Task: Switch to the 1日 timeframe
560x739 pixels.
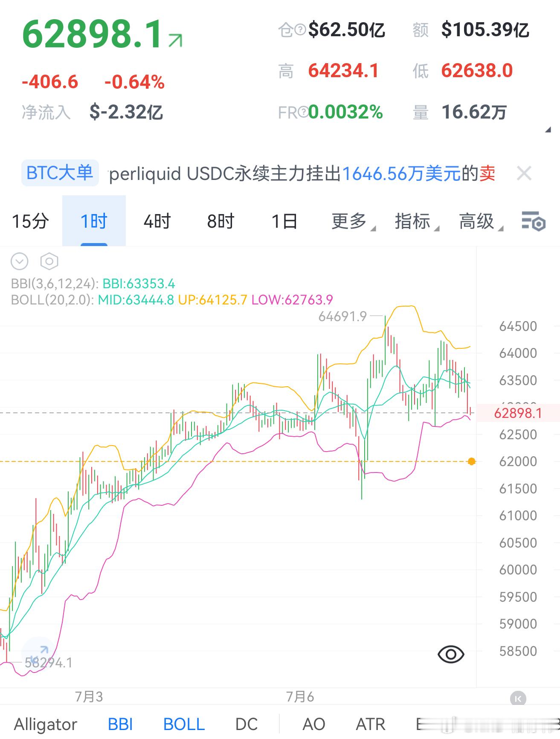Action: click(284, 221)
